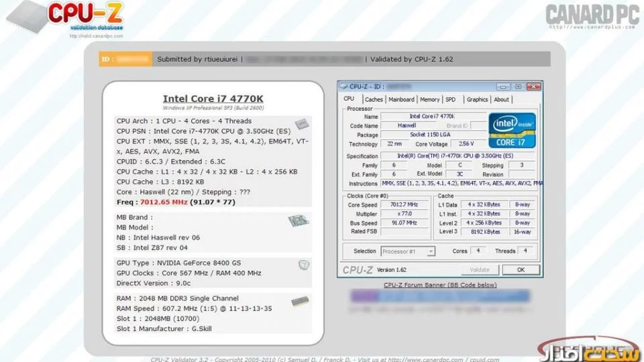
Task: Click the 'NB : Intel Haswell rev 06' line
Action: [x=158, y=237]
